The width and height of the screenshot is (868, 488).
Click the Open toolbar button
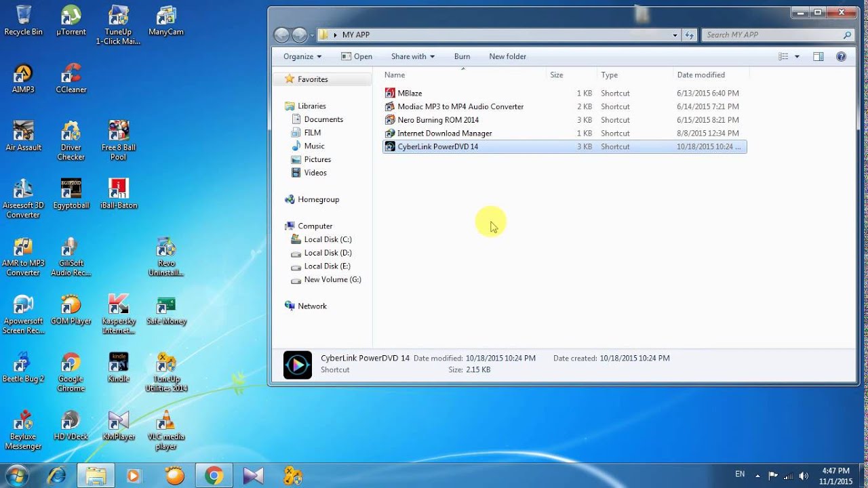click(x=357, y=56)
